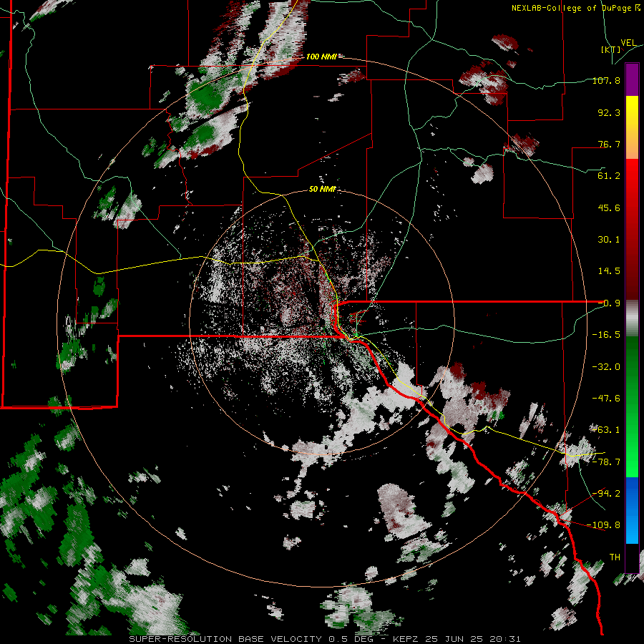Click the 50 NMI range ring label
Image resolution: width=644 pixels, height=644 pixels.
click(x=323, y=189)
